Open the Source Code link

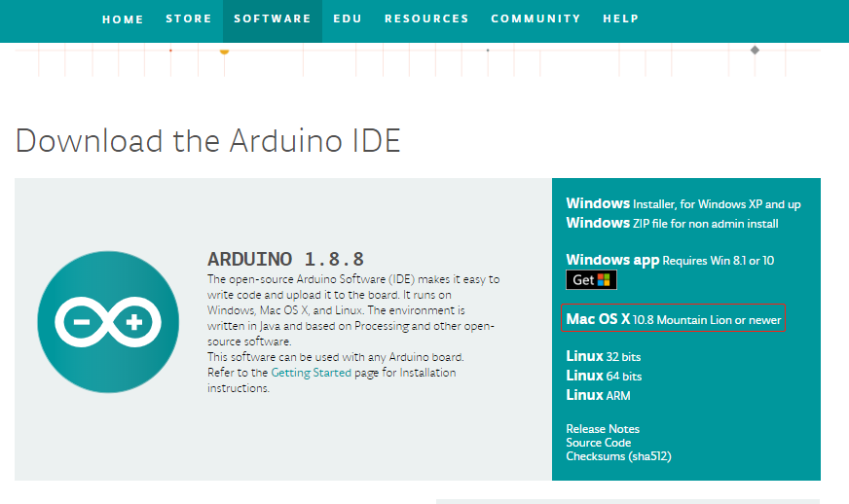[x=599, y=443]
